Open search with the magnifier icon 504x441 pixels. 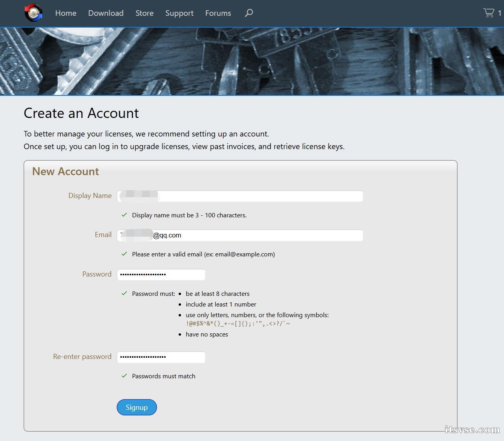tap(249, 13)
